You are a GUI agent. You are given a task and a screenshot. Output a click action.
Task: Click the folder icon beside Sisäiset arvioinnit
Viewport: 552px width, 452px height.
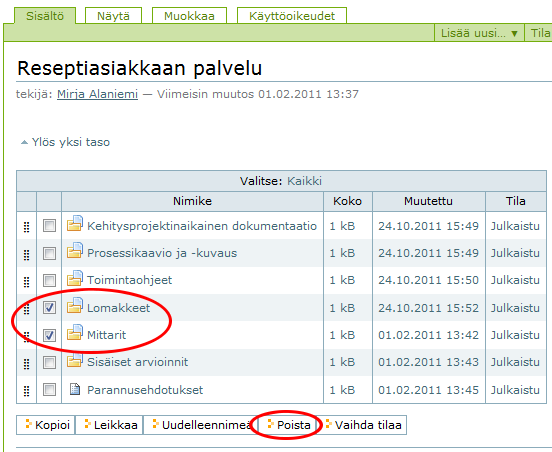coord(75,360)
